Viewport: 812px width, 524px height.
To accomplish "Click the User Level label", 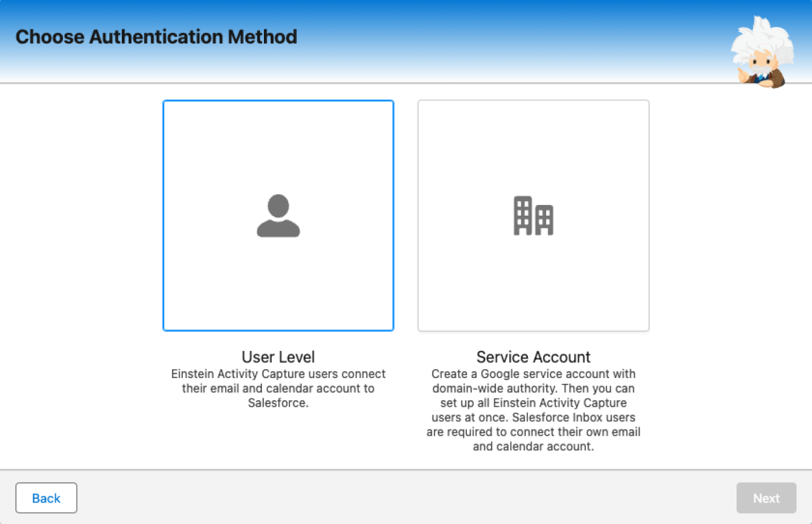I will point(278,357).
